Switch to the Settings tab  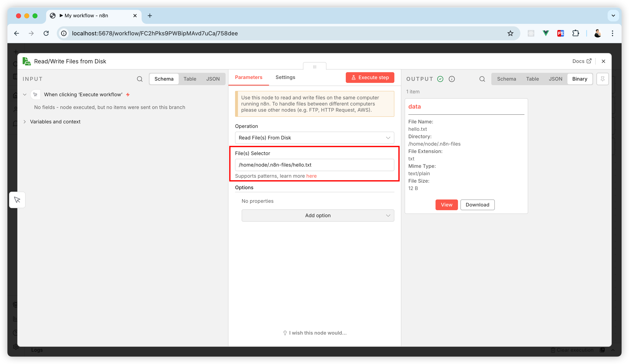(x=285, y=77)
